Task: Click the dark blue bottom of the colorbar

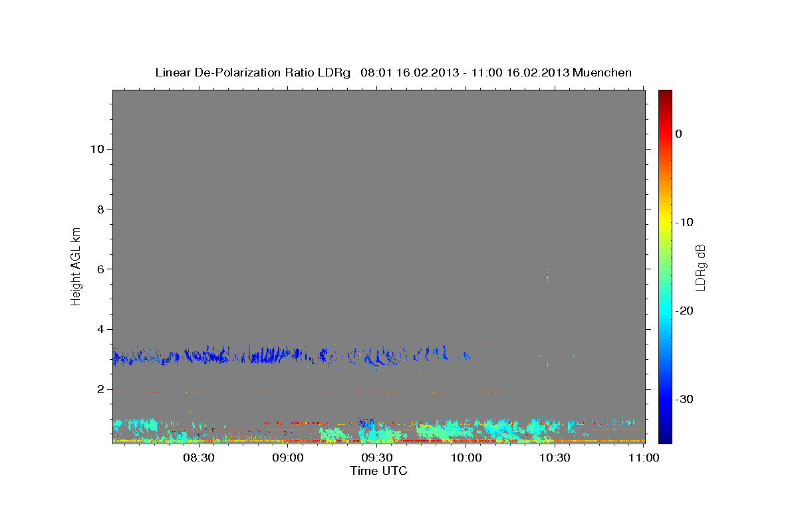Action: [x=665, y=436]
